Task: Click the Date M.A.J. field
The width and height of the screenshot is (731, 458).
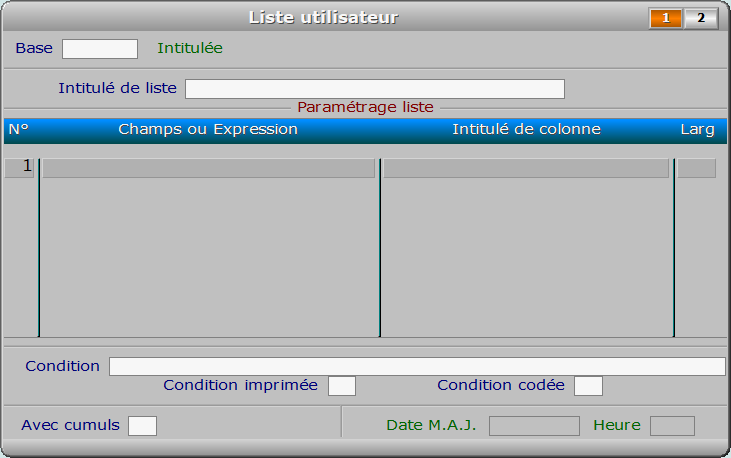Action: 534,426
